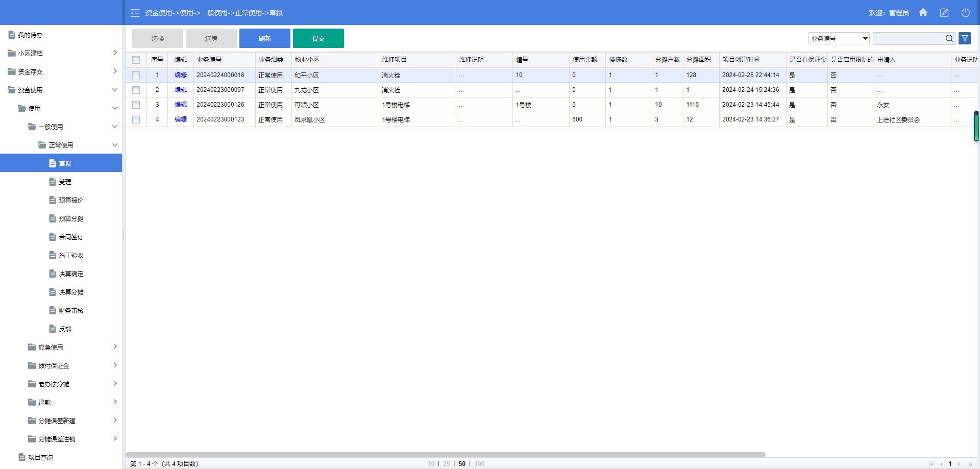Click the 我的待办 document icon
This screenshot has height=469, width=980.
pos(12,35)
